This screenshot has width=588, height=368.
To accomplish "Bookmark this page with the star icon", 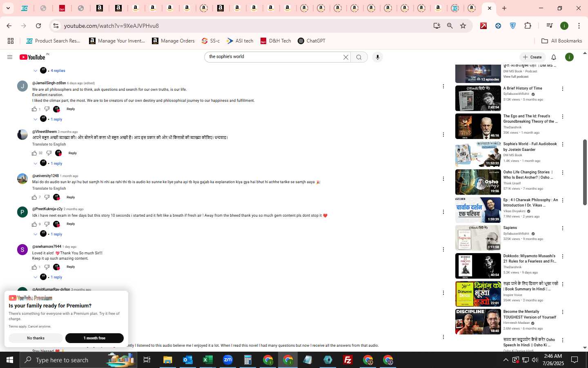I will point(463,26).
